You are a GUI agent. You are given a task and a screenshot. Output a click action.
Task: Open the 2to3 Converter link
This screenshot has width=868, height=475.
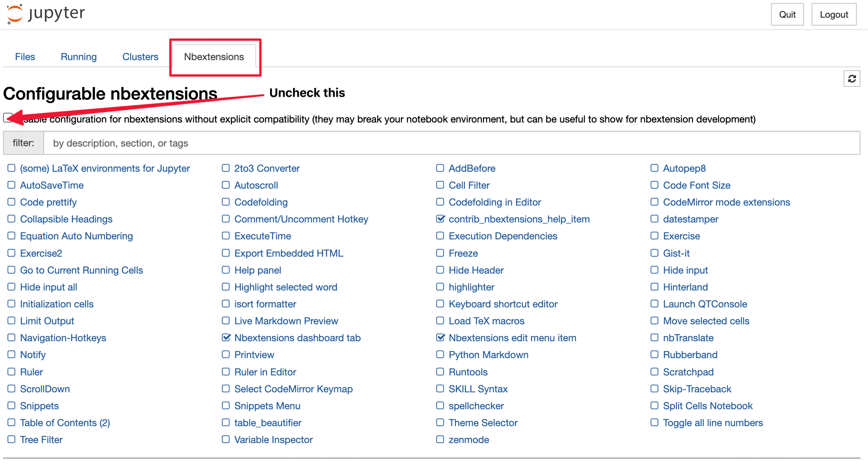tap(267, 168)
